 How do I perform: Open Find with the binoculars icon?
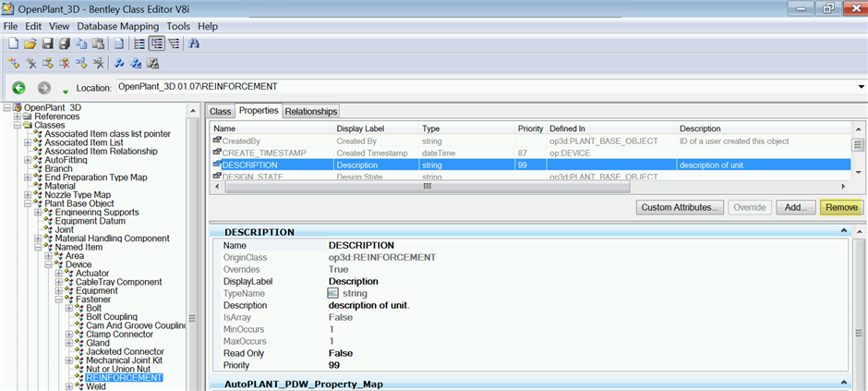[x=194, y=43]
